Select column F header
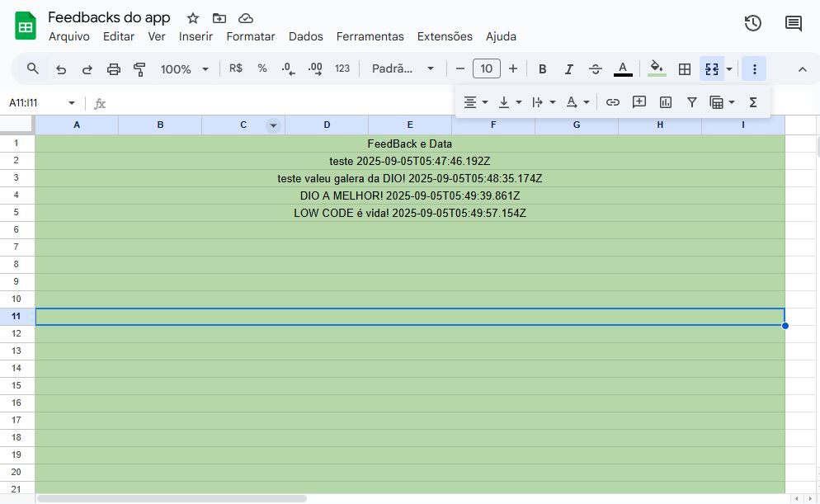 click(x=493, y=125)
